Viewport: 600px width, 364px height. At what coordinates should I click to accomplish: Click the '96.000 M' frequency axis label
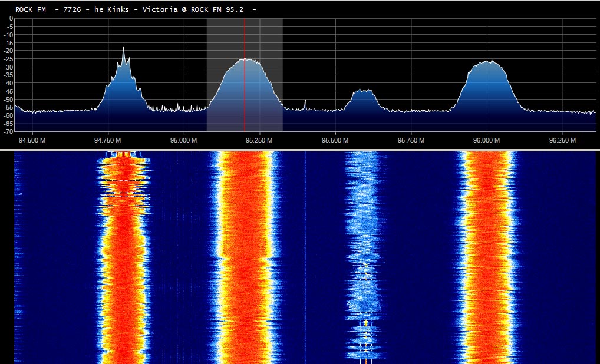[x=486, y=140]
